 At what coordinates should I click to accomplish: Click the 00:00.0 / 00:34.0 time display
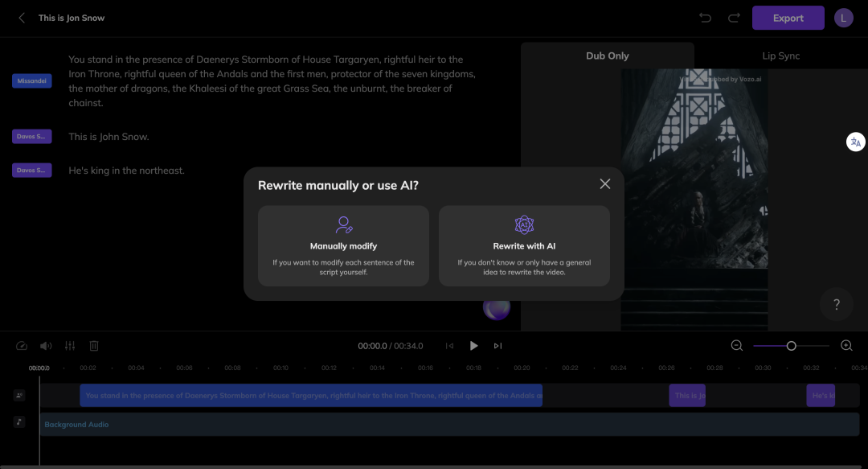coord(391,346)
